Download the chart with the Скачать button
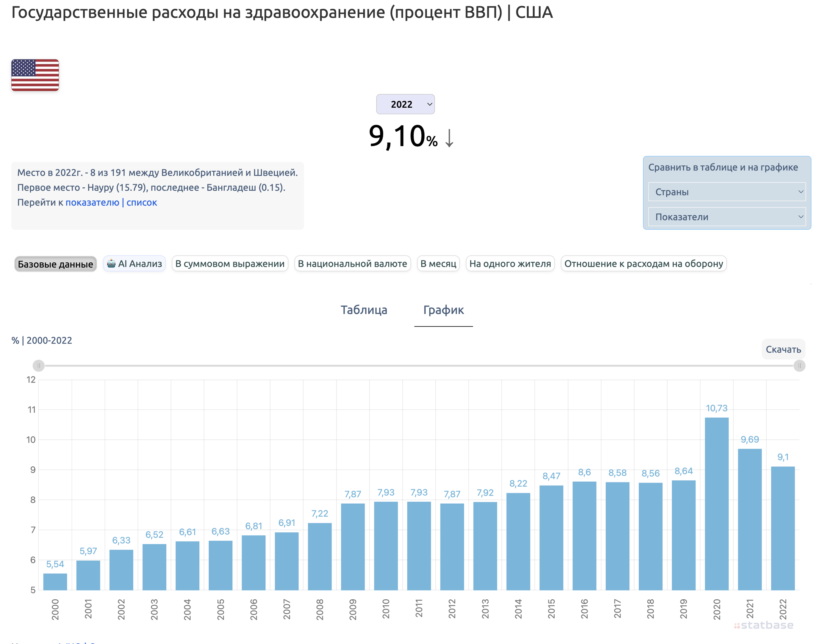The width and height of the screenshot is (818, 644). point(783,349)
